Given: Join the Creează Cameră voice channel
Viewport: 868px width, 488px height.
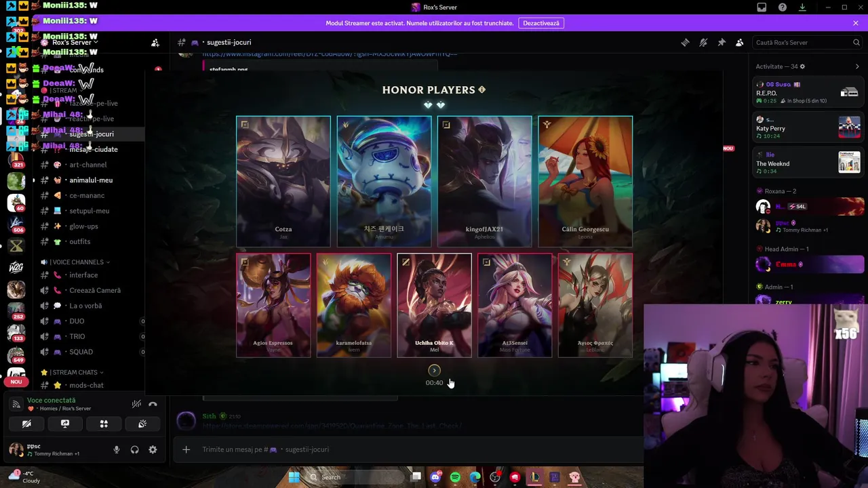Looking at the screenshot, I should (x=92, y=290).
